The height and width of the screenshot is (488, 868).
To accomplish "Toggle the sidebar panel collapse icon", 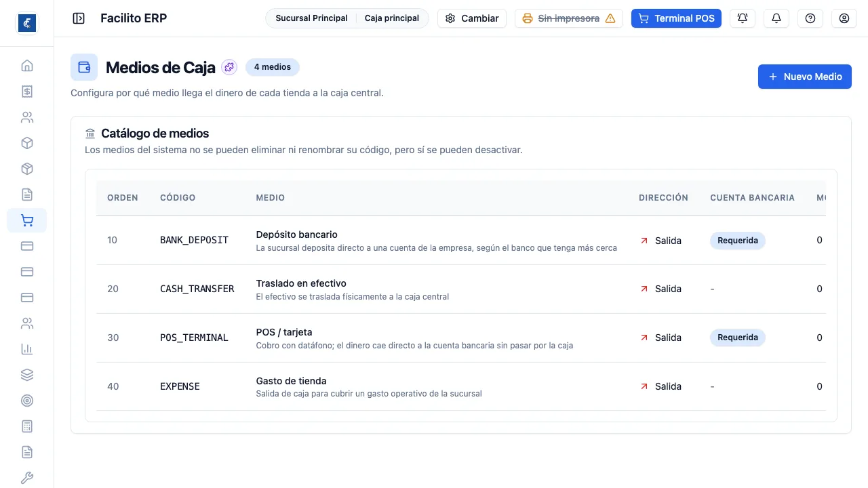I will coord(79,18).
